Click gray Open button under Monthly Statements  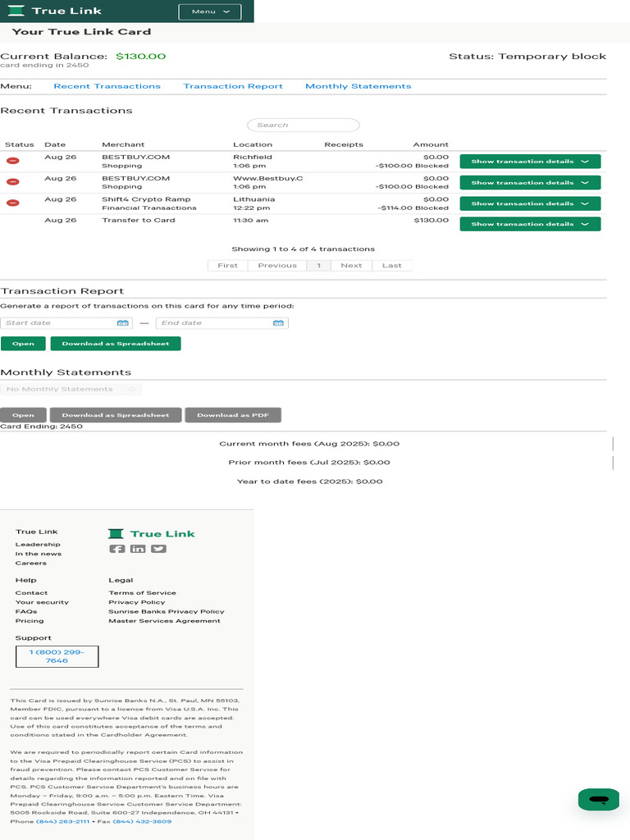[23, 415]
